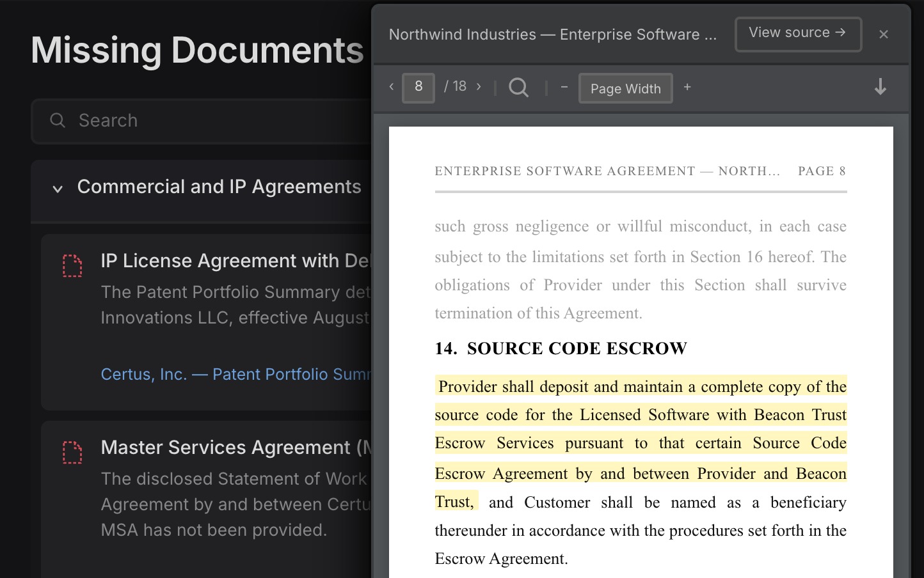The height and width of the screenshot is (578, 924).
Task: Open search in document viewer toolbar
Action: [519, 87]
